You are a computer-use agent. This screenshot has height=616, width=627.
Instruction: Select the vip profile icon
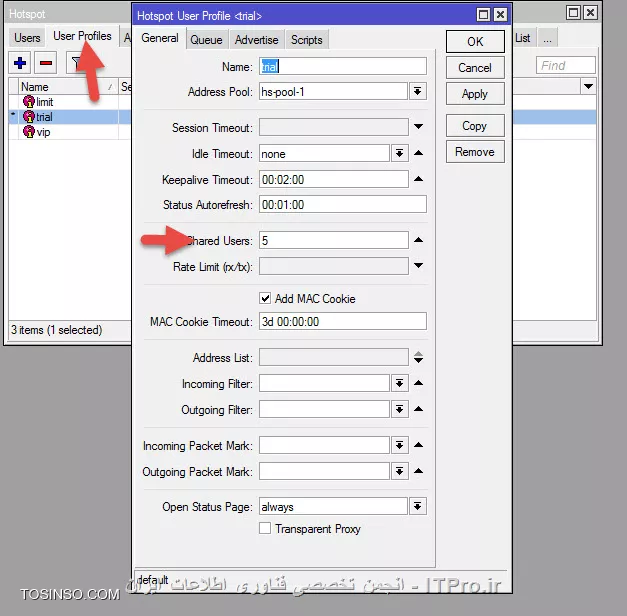tap(29, 132)
